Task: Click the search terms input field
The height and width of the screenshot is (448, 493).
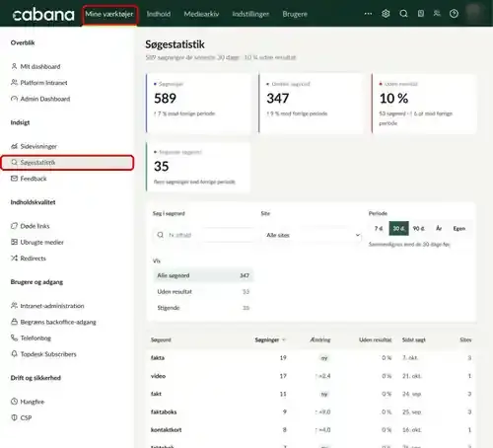Action: point(204,235)
